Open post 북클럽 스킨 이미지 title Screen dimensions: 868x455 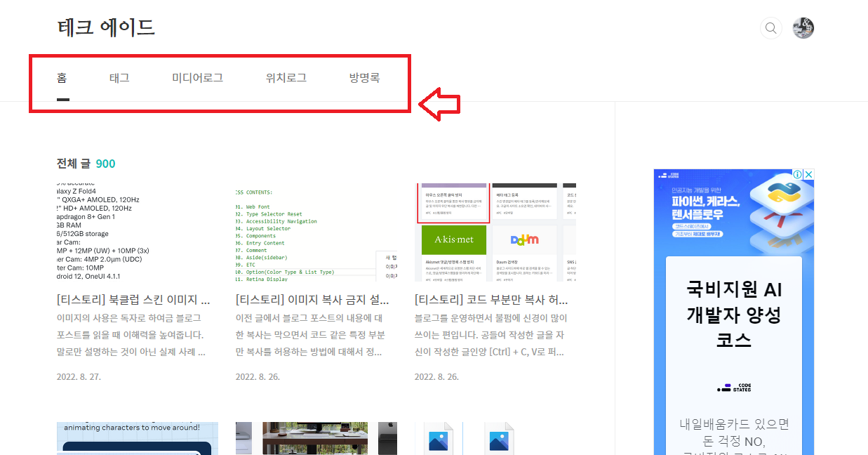coord(133,300)
